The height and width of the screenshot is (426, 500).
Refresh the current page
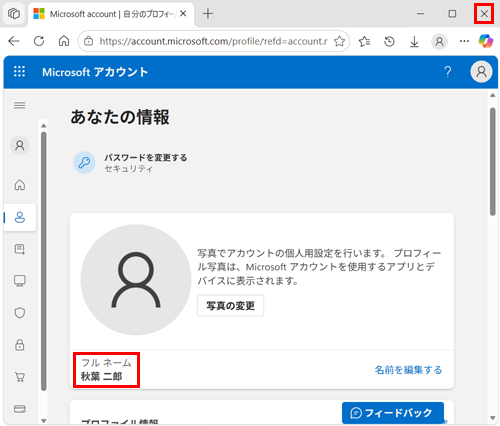39,41
